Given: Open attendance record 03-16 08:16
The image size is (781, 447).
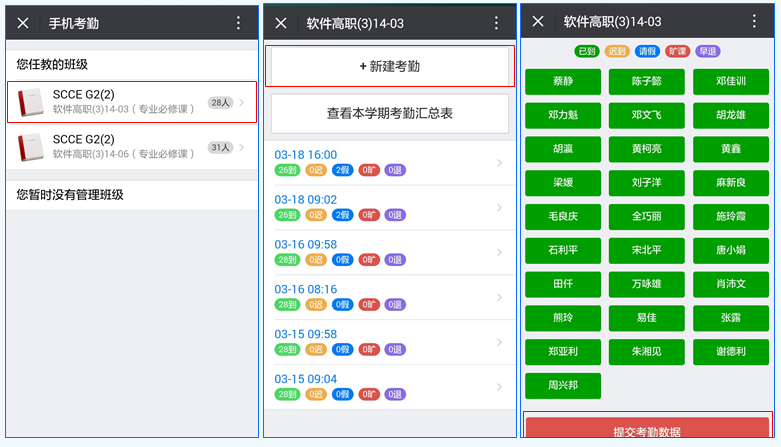Looking at the screenshot, I should tap(390, 298).
